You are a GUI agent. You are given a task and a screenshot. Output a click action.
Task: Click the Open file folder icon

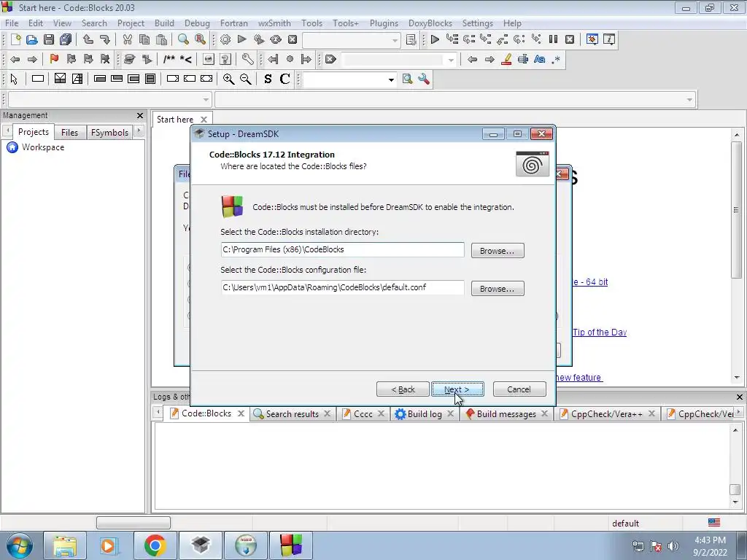32,39
